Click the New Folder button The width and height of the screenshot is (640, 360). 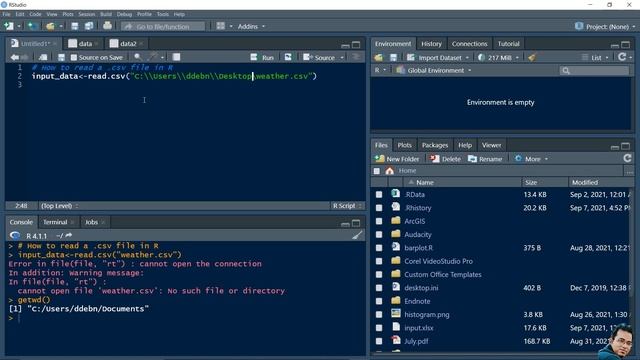pos(397,159)
